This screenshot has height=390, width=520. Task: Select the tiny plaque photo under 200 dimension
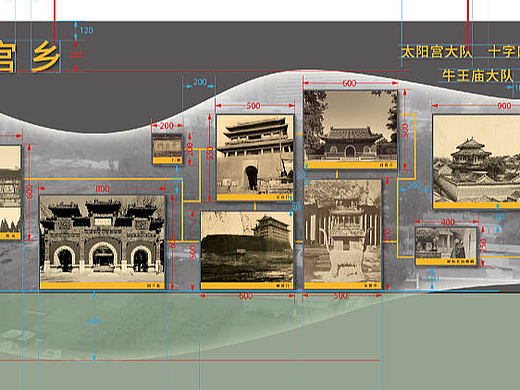[168, 149]
